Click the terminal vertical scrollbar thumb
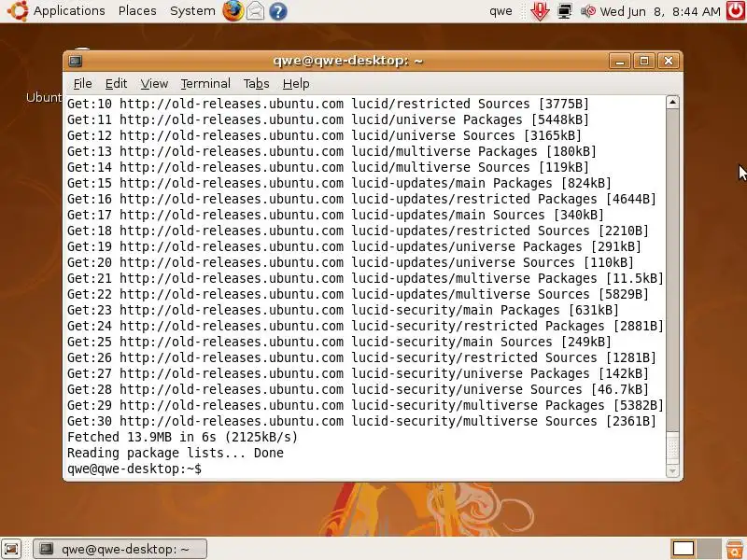 click(x=672, y=448)
